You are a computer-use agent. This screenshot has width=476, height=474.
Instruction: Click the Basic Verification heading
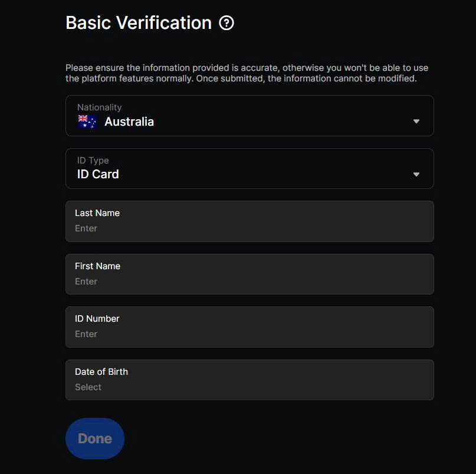click(x=139, y=23)
